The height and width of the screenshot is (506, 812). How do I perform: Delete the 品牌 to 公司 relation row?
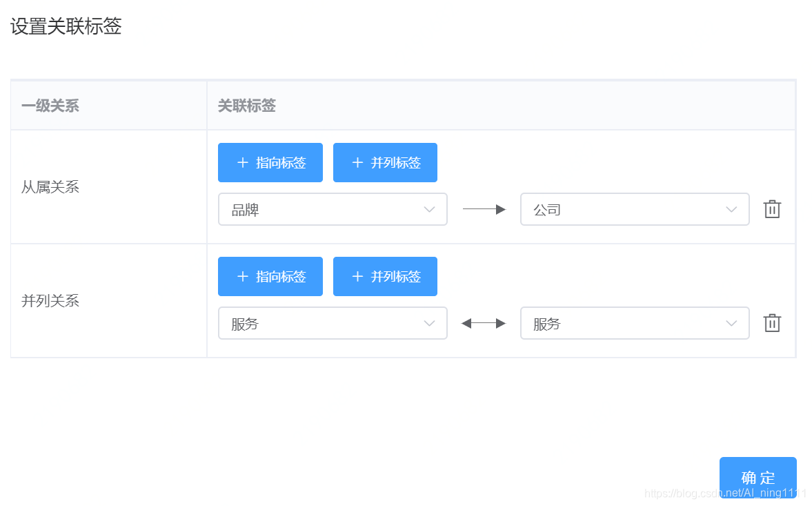coord(772,209)
